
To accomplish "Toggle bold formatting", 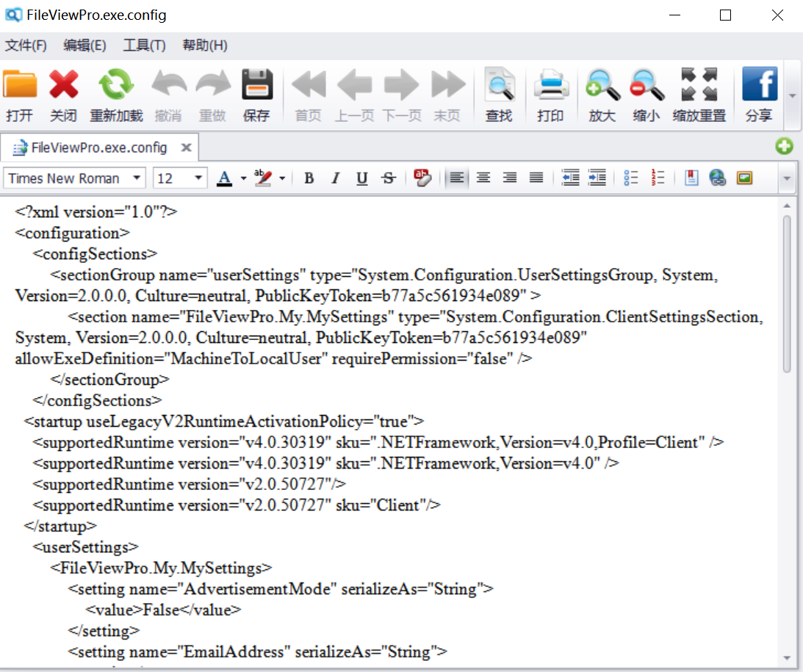I will click(309, 178).
